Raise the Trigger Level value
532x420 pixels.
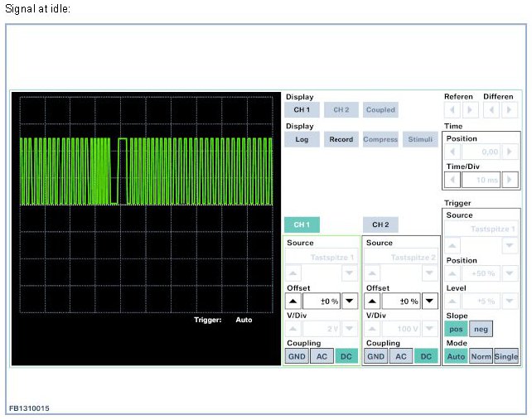[x=452, y=301]
